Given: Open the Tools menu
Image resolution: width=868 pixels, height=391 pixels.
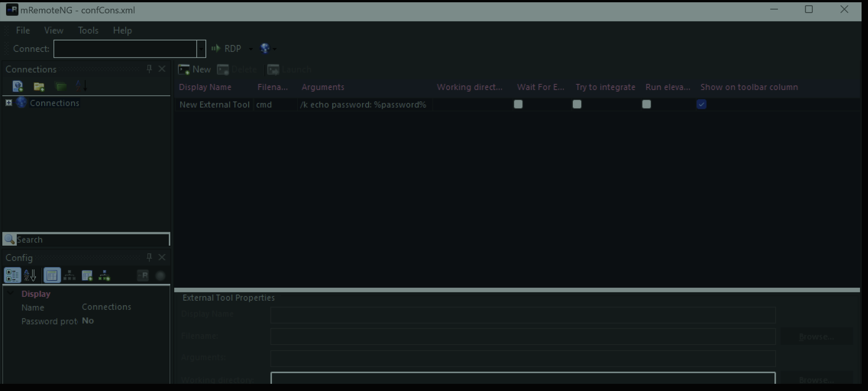Looking at the screenshot, I should point(88,30).
